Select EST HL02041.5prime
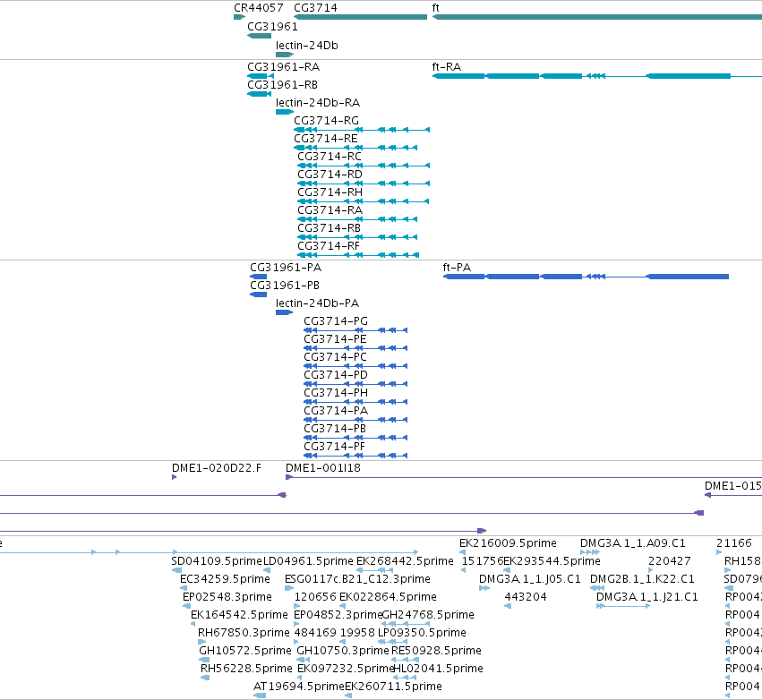Image resolution: width=762 pixels, height=700 pixels. [x=438, y=669]
